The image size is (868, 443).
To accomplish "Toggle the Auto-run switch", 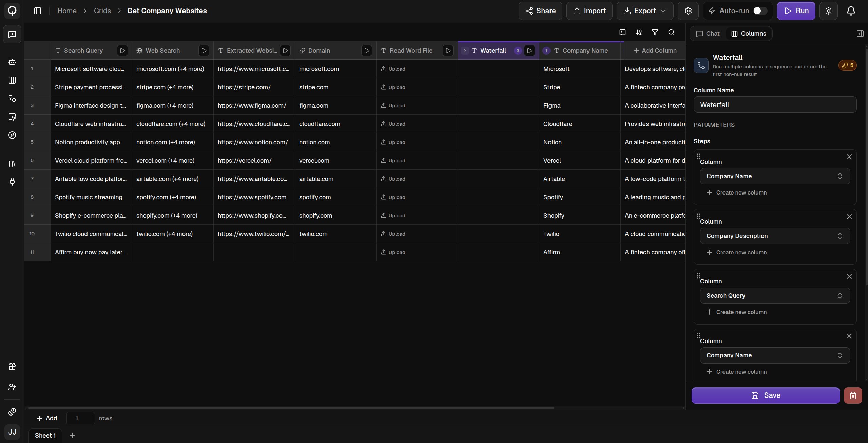I will 760,11.
